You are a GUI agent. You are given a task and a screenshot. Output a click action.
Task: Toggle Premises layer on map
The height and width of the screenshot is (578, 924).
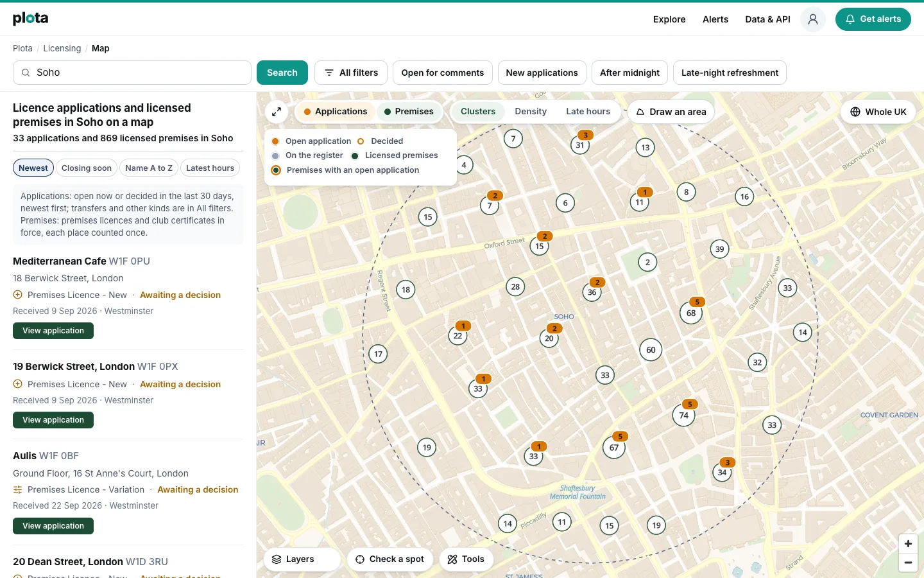coord(409,112)
